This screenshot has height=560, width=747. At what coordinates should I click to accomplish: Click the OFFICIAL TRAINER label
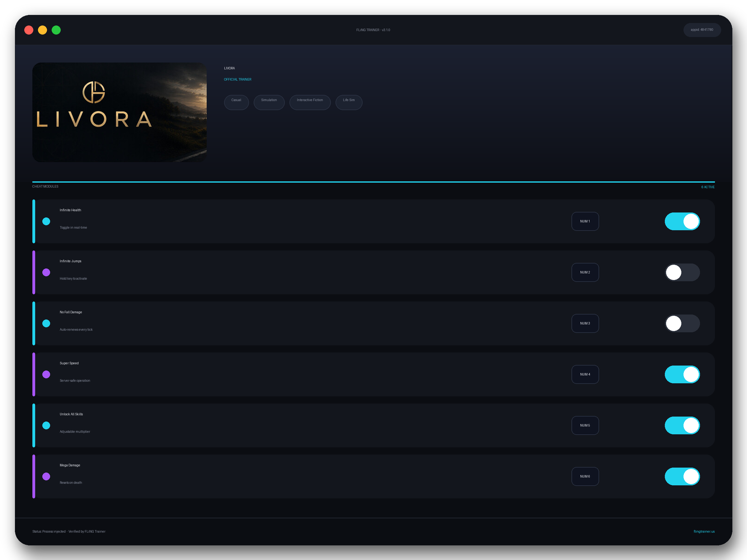[x=237, y=80]
